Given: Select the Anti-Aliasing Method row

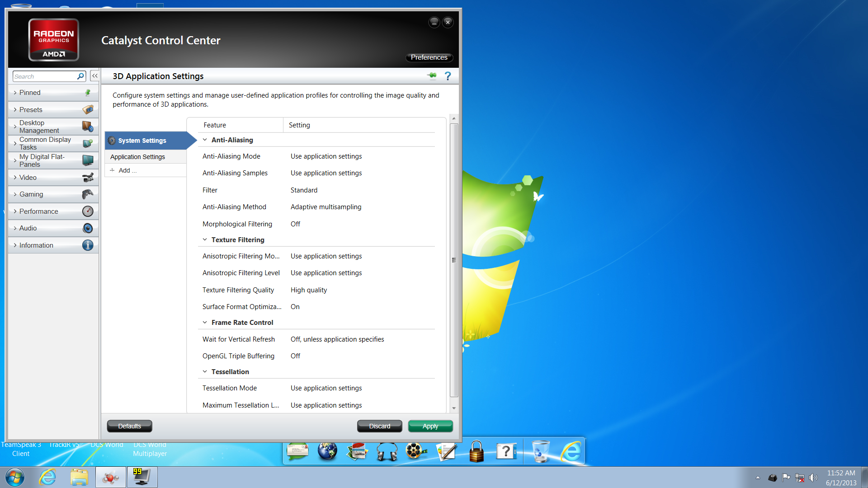Looking at the screenshot, I should click(316, 207).
